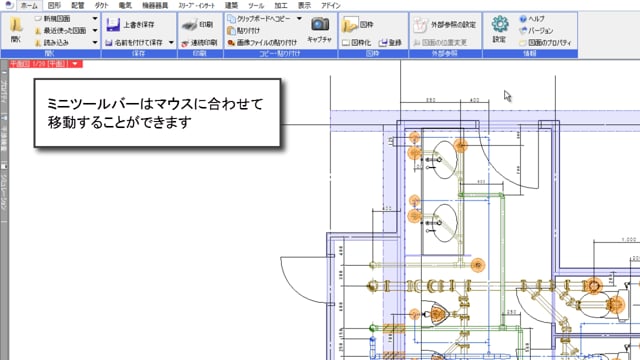The image size is (640, 360).
Task: Expand 読み込み dropdown arrow
Action: pyautogui.click(x=95, y=42)
